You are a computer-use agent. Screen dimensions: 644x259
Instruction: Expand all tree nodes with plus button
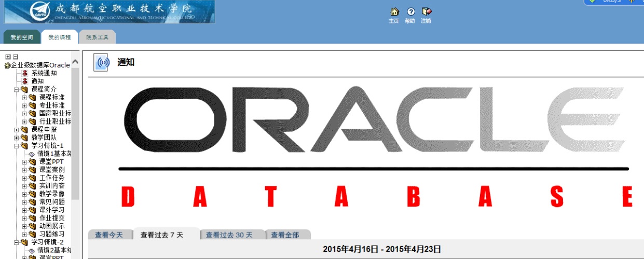click(8, 57)
